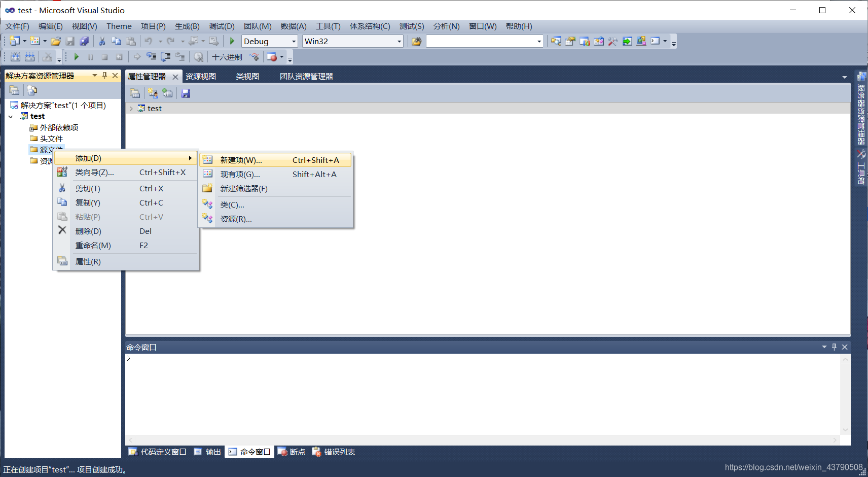
Task: Open the 生成(B) menu
Action: tap(187, 26)
